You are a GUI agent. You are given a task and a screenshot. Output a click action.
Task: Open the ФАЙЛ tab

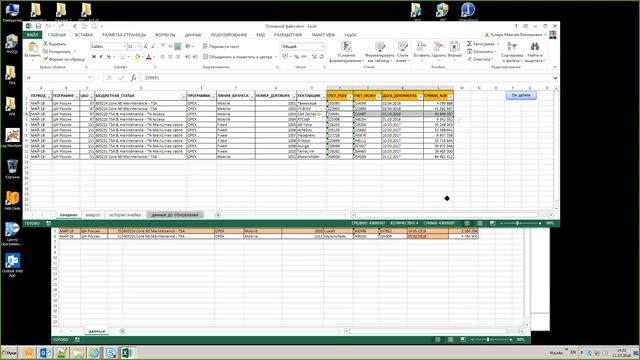[33, 35]
